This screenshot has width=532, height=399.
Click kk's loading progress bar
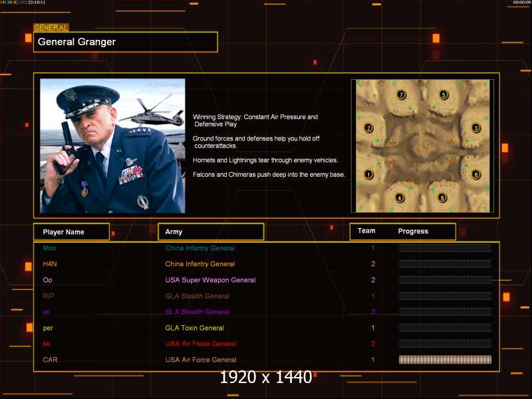click(x=445, y=344)
